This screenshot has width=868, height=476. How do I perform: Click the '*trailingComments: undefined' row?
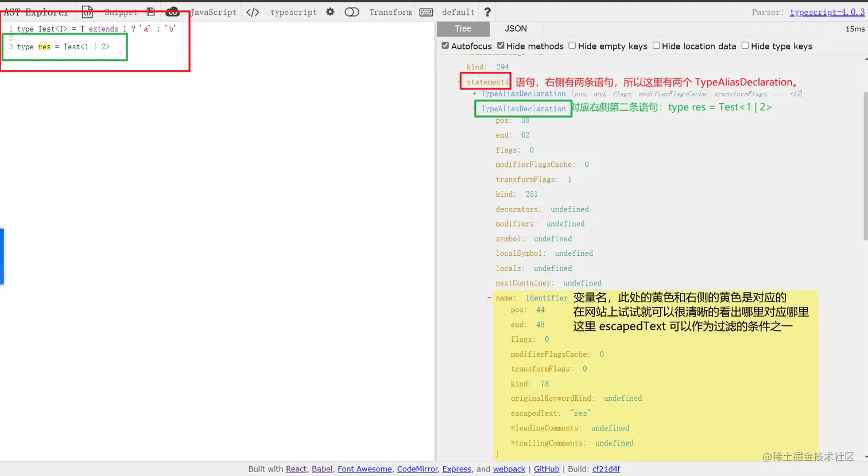point(572,443)
